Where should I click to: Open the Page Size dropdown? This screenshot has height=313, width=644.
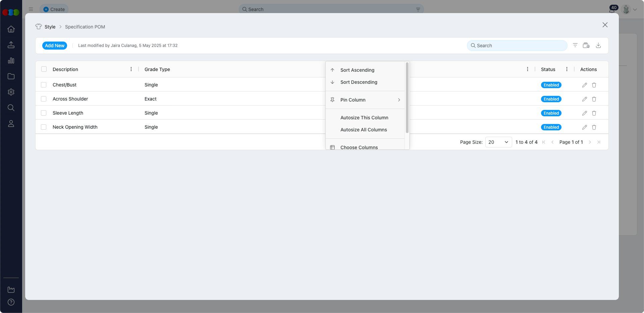click(498, 142)
